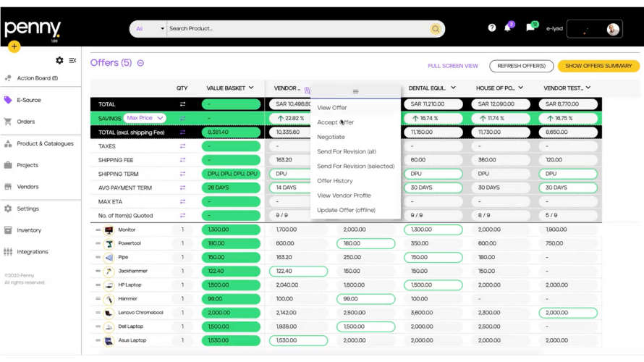
Task: Click the REFRESH OFFER(S) button
Action: 521,66
